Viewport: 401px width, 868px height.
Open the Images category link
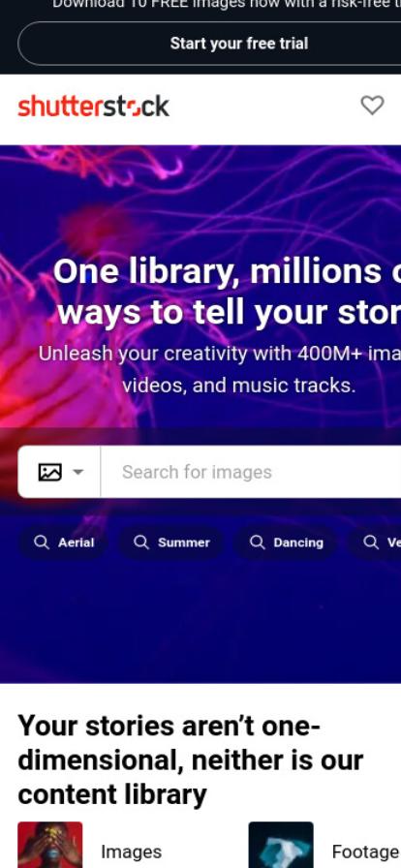point(132,852)
